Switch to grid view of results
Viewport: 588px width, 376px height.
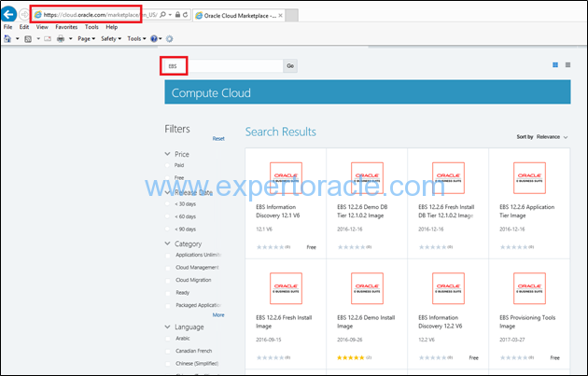point(555,65)
